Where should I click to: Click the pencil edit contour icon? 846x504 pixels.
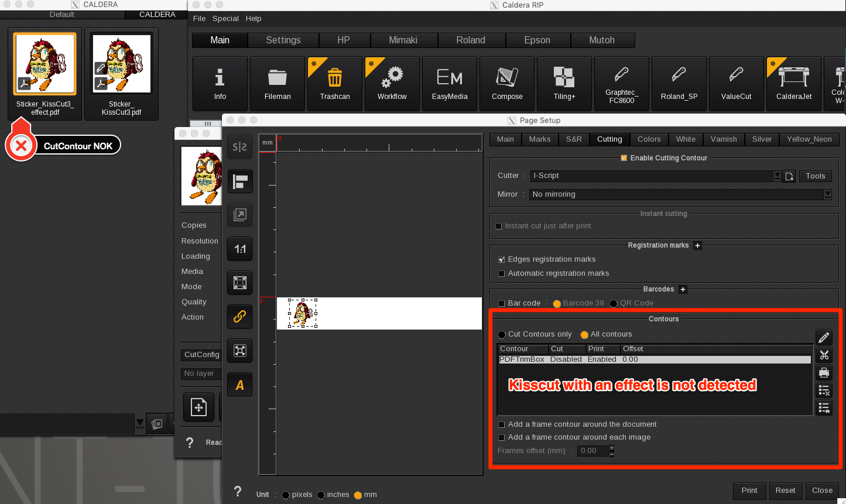[824, 337]
